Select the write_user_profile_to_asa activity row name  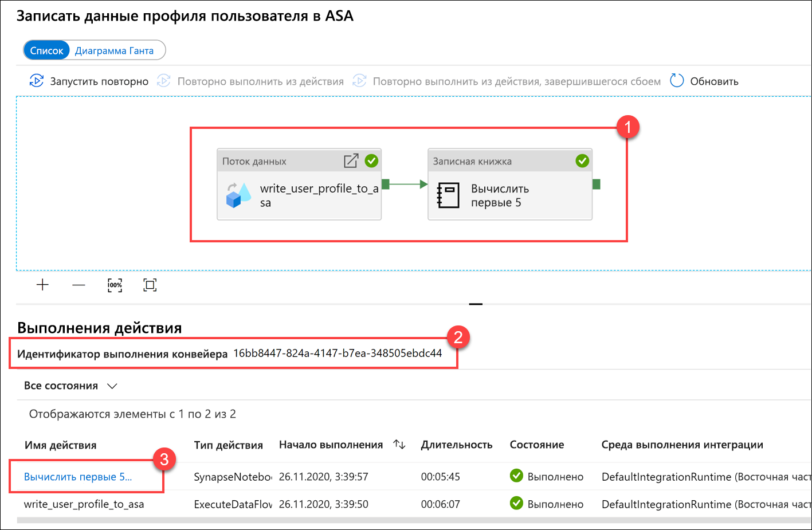click(84, 504)
